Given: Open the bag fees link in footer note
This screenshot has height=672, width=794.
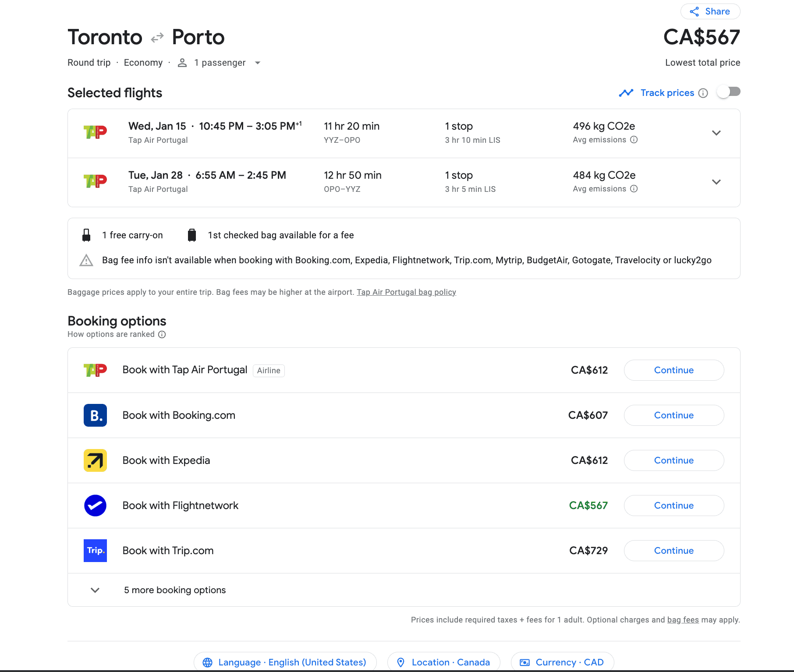Looking at the screenshot, I should pos(683,620).
